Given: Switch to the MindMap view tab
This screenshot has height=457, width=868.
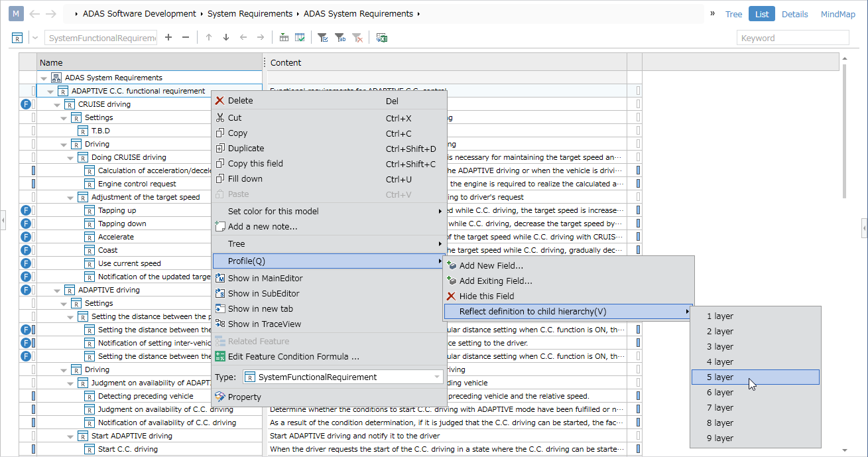Looking at the screenshot, I should coord(838,14).
